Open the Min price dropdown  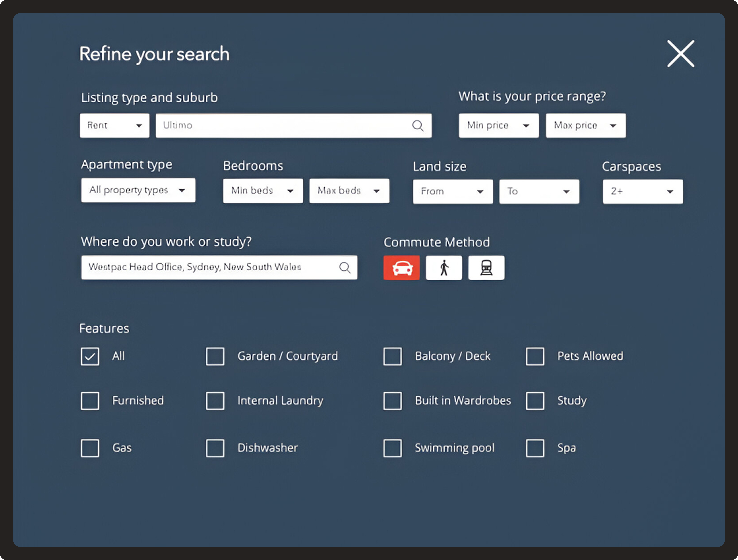point(498,126)
